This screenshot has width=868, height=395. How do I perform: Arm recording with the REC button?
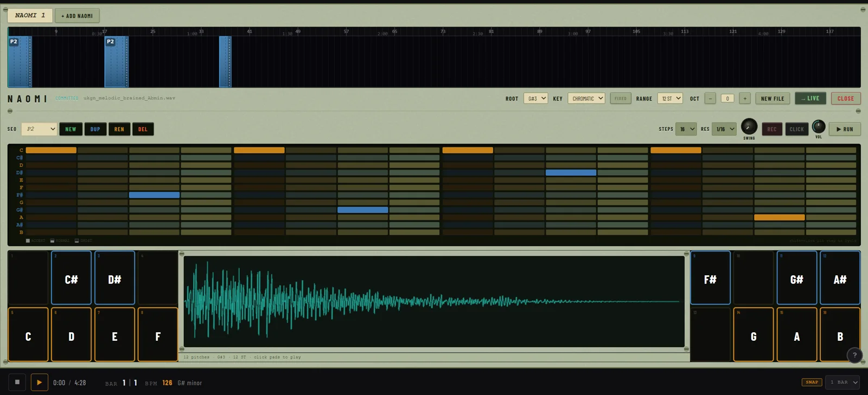pos(772,129)
